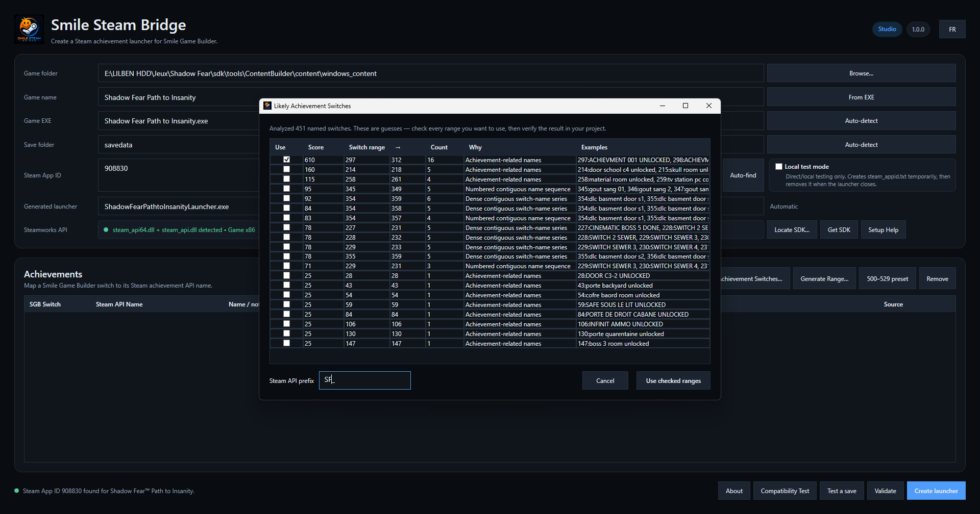Click into the Save folder field
Screen dimensions: 980x514
tap(179, 145)
